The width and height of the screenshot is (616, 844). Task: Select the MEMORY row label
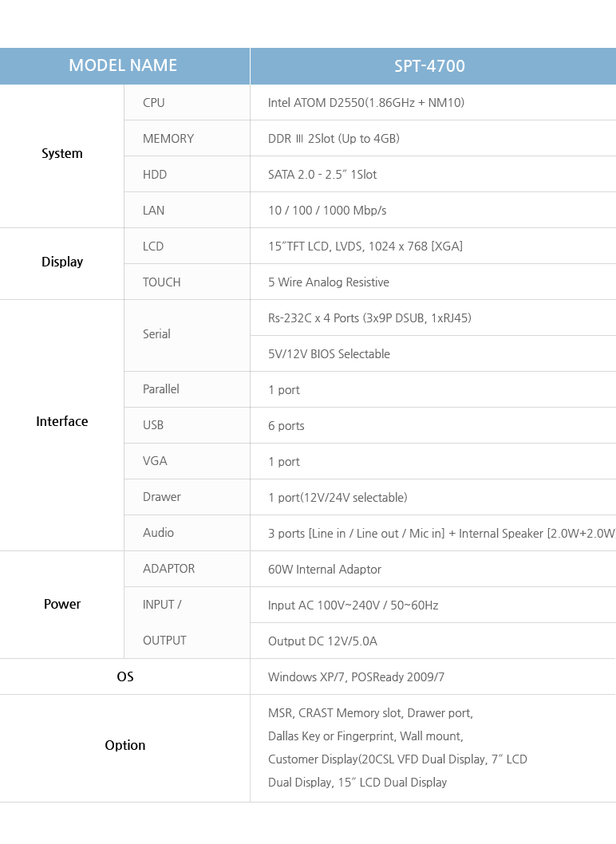[x=168, y=139]
